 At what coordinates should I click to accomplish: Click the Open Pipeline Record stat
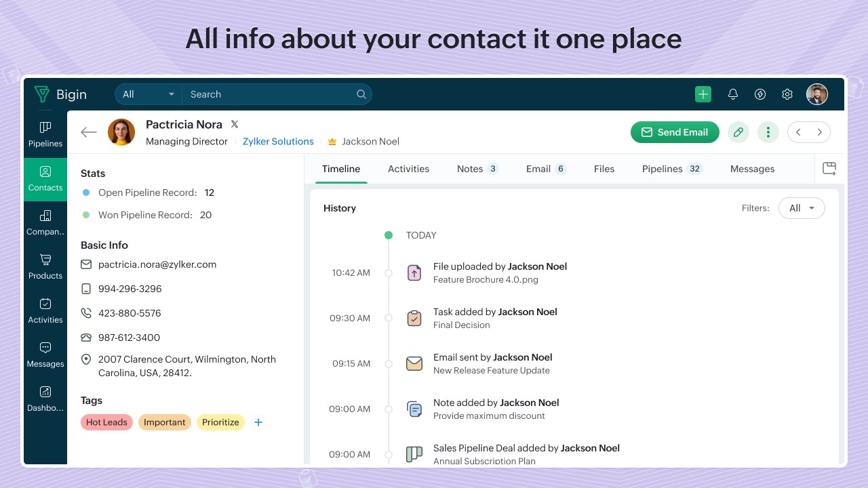coord(148,192)
